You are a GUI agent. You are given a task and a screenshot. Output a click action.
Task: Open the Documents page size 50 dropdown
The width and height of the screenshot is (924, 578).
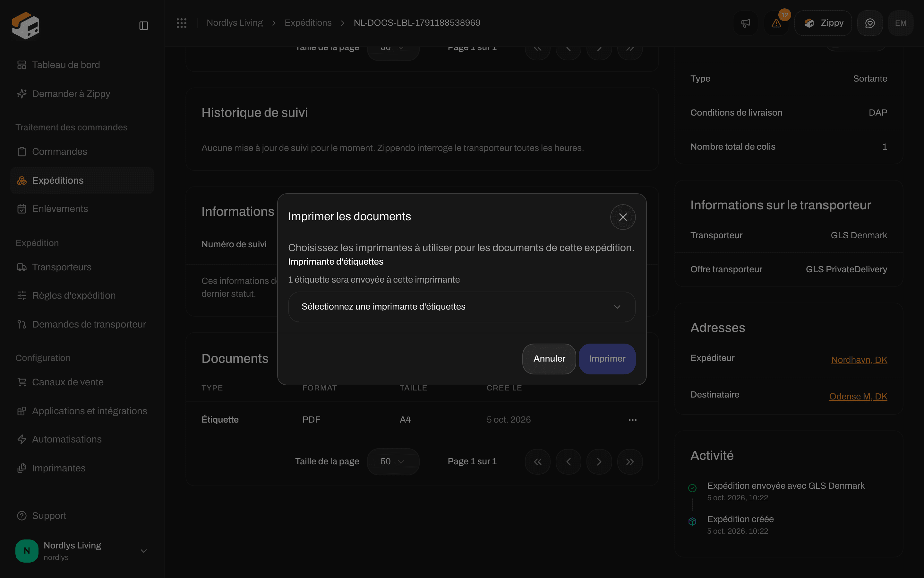tap(393, 461)
